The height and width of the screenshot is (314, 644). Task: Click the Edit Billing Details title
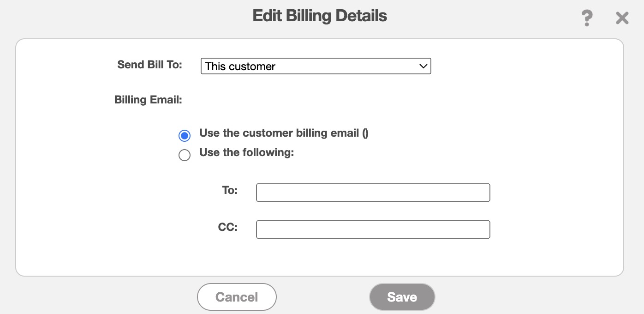point(320,16)
